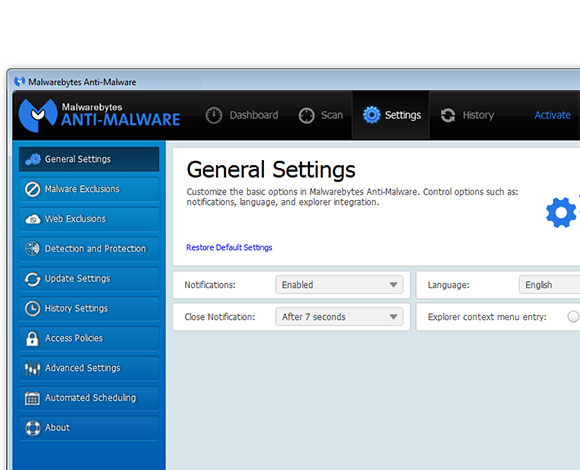The width and height of the screenshot is (580, 470).
Task: Click the large blue gear graphic
Action: coord(562,212)
